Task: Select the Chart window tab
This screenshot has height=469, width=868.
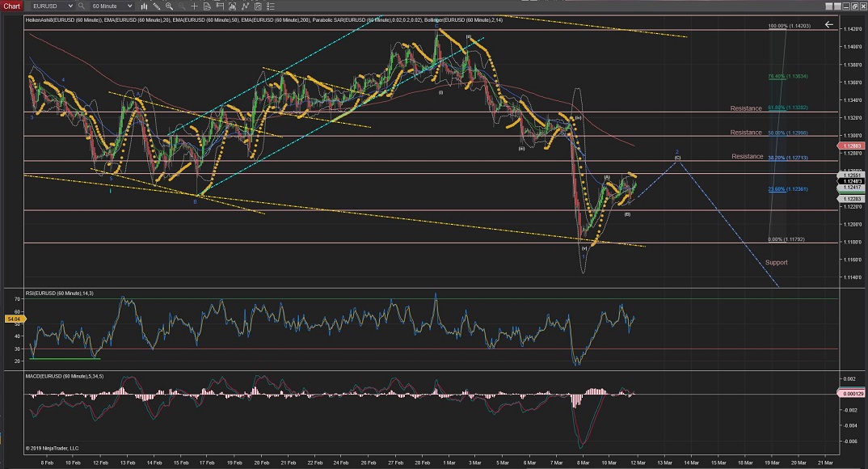Action: [x=11, y=6]
